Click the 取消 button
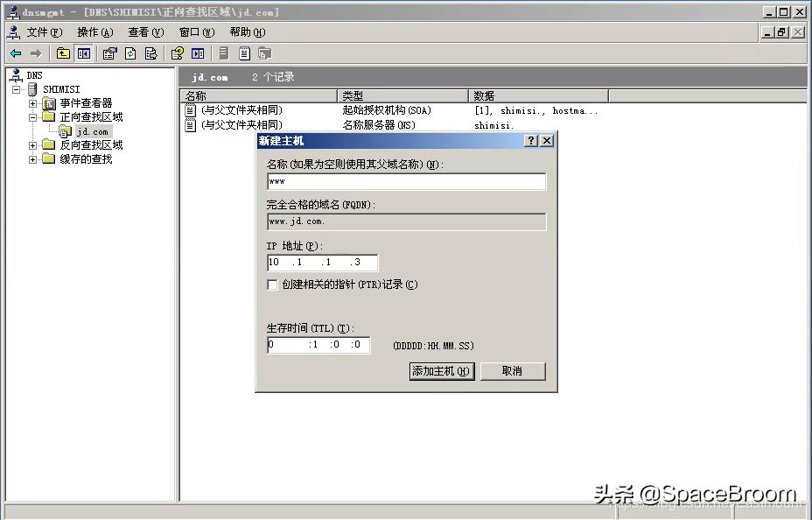This screenshot has height=520, width=812. [512, 371]
